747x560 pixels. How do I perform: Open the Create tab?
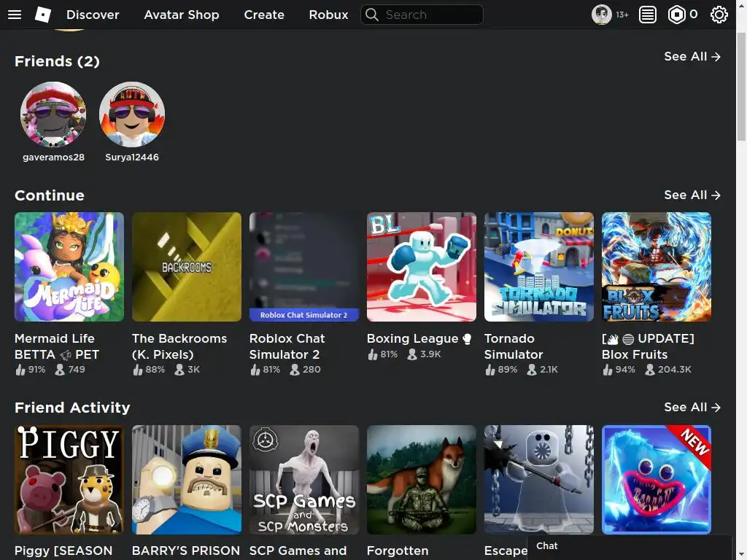coord(264,15)
